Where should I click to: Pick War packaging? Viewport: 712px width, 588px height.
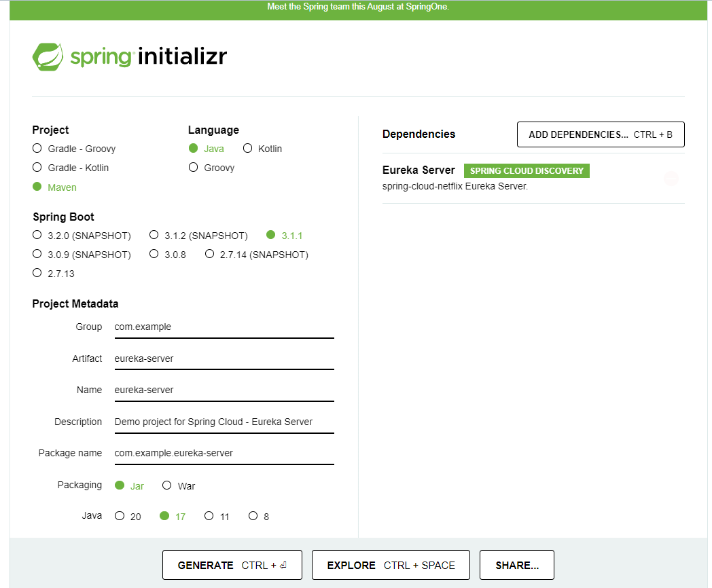tap(179, 486)
